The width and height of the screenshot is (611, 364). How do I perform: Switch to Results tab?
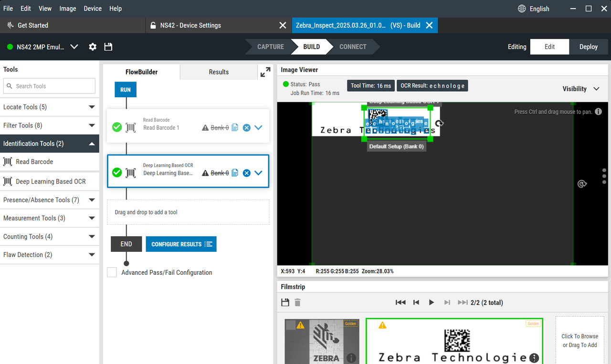pos(219,72)
